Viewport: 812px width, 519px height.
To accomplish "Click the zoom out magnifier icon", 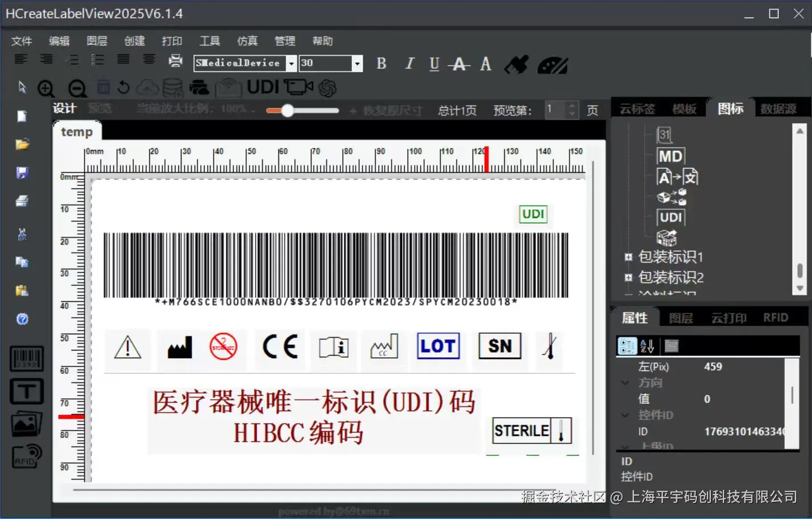I will [77, 88].
